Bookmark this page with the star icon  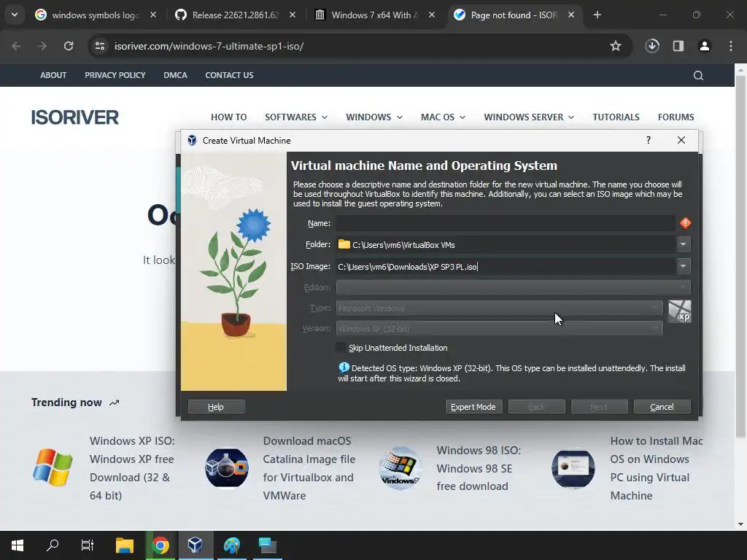point(616,46)
